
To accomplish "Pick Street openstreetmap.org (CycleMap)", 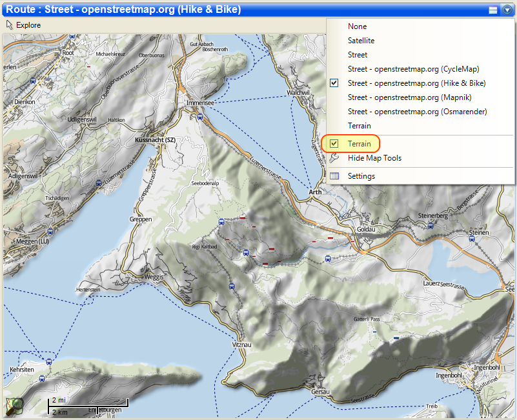I will click(x=414, y=69).
